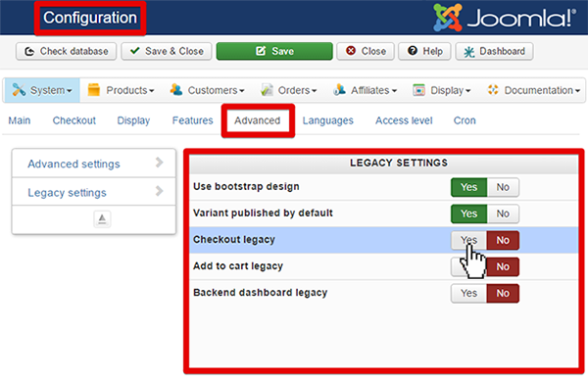
Task: Open the Display dropdown menu
Action: [x=442, y=90]
